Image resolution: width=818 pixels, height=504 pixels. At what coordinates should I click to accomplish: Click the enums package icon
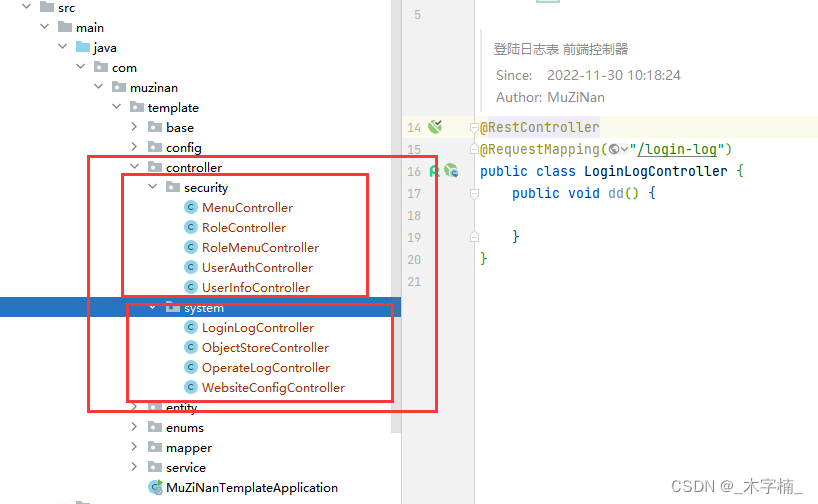coord(155,427)
